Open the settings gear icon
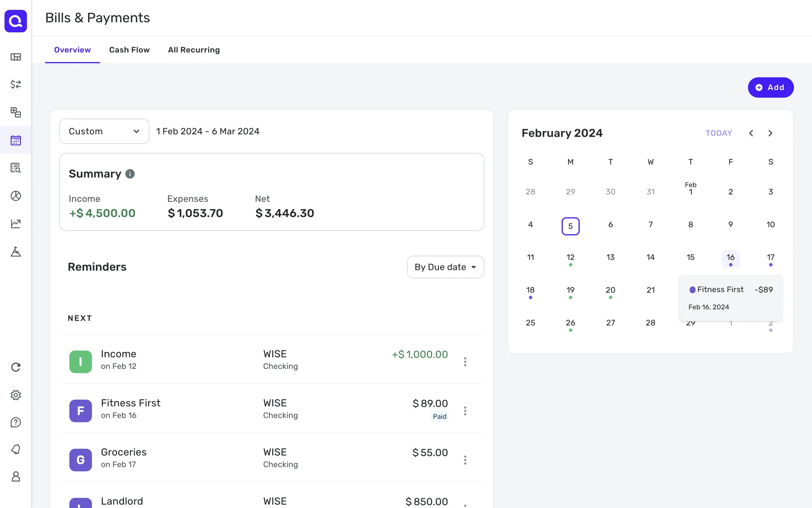Viewport: 812px width, 508px height. click(x=16, y=395)
